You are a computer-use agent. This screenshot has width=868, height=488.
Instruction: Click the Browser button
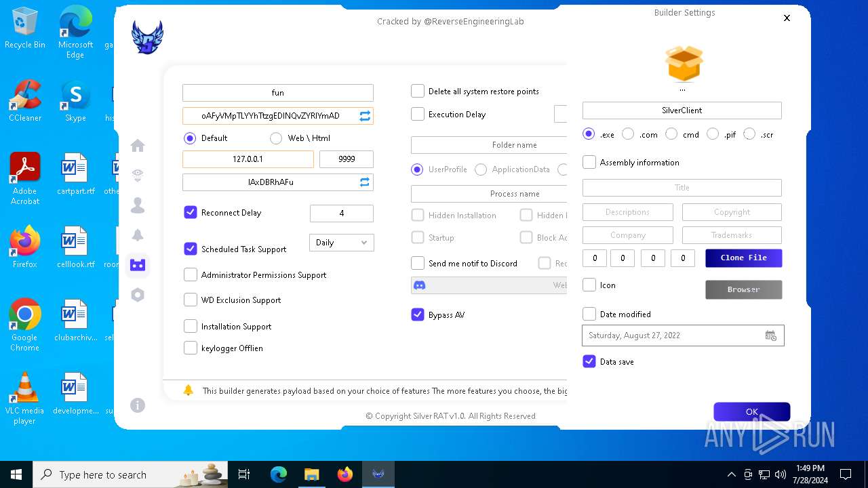[744, 289]
